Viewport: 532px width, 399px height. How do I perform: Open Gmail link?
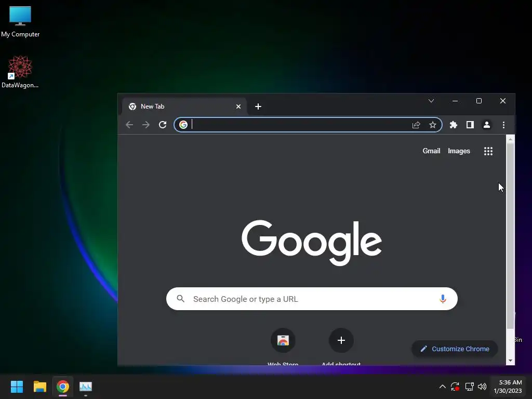431,151
